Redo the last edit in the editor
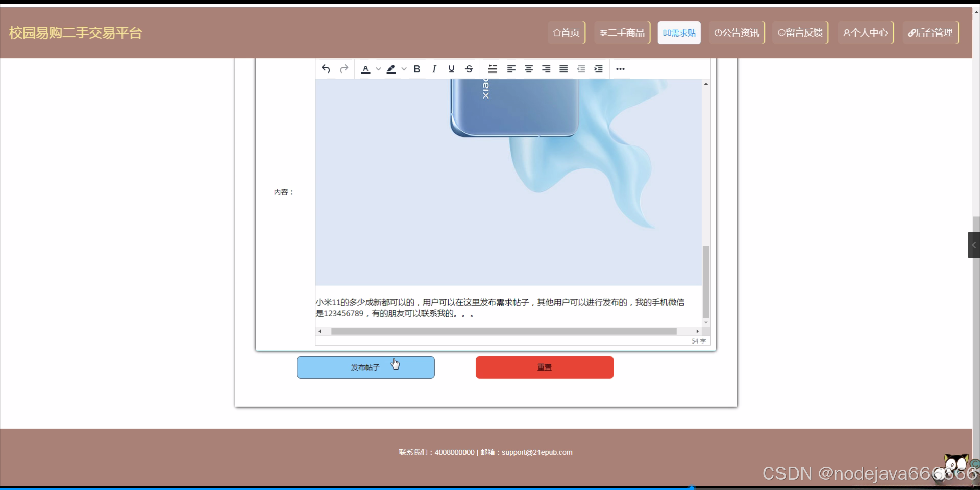The image size is (980, 490). point(344,69)
